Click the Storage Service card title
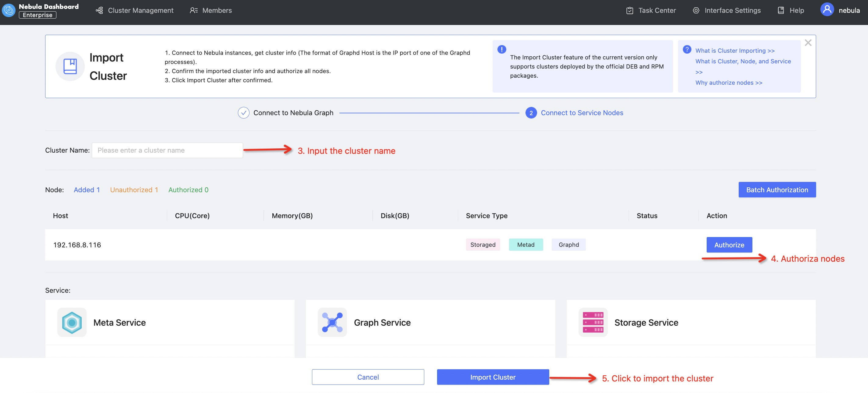The image size is (868, 393). pyautogui.click(x=646, y=322)
